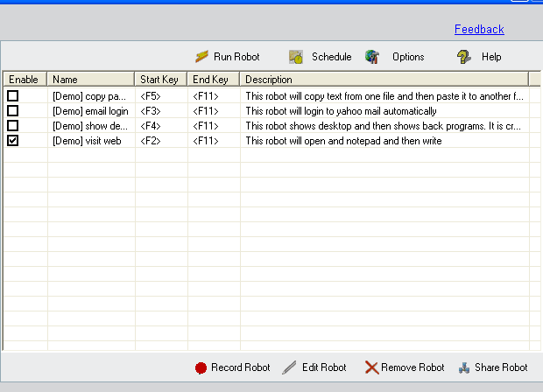
Task: Select the [Demo] copy pa... name cell
Action: (91, 96)
